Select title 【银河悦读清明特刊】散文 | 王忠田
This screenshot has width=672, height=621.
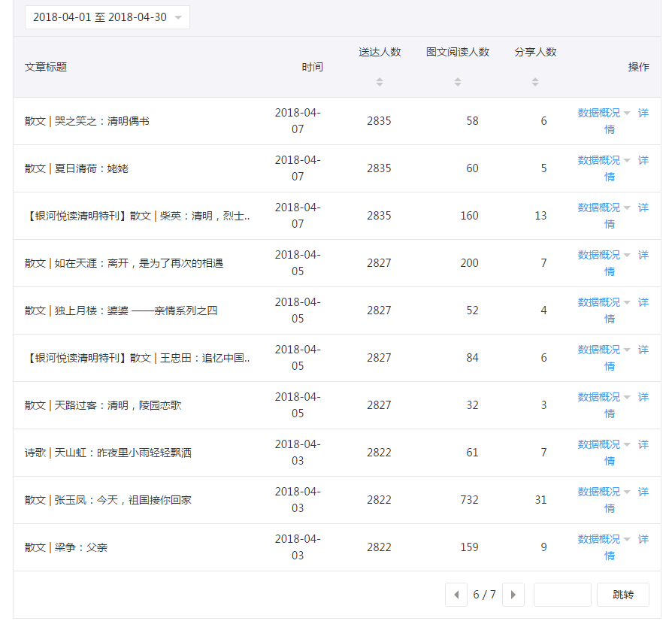click(137, 358)
